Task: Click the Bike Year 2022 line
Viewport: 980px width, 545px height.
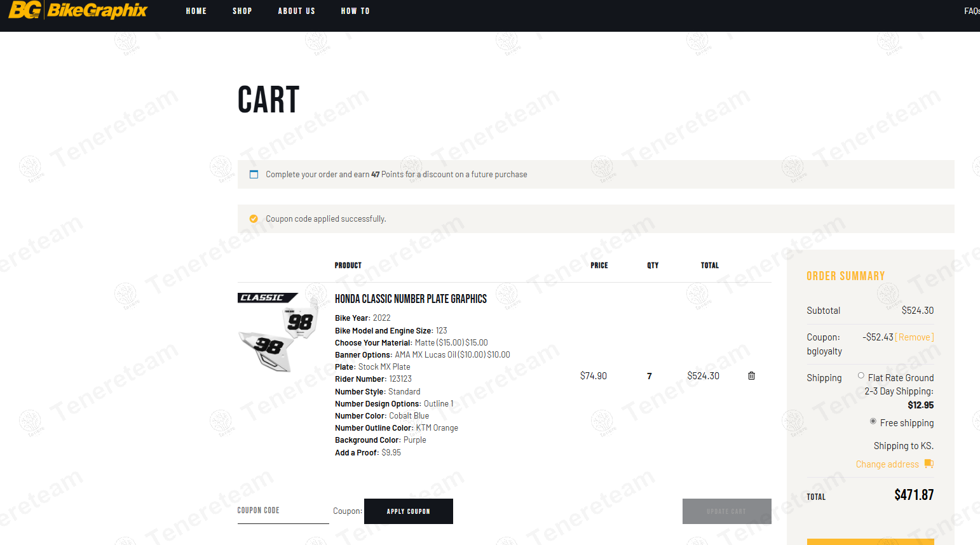Action: click(363, 318)
